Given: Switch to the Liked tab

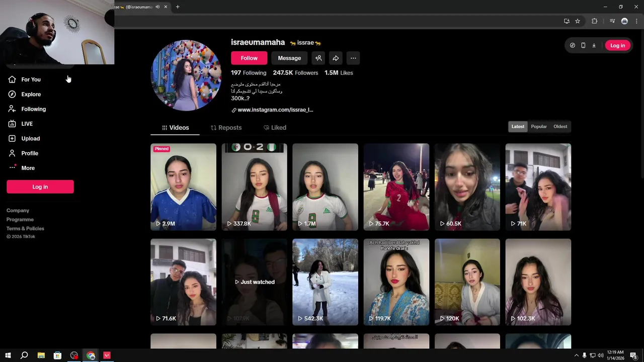Looking at the screenshot, I should click(x=275, y=128).
